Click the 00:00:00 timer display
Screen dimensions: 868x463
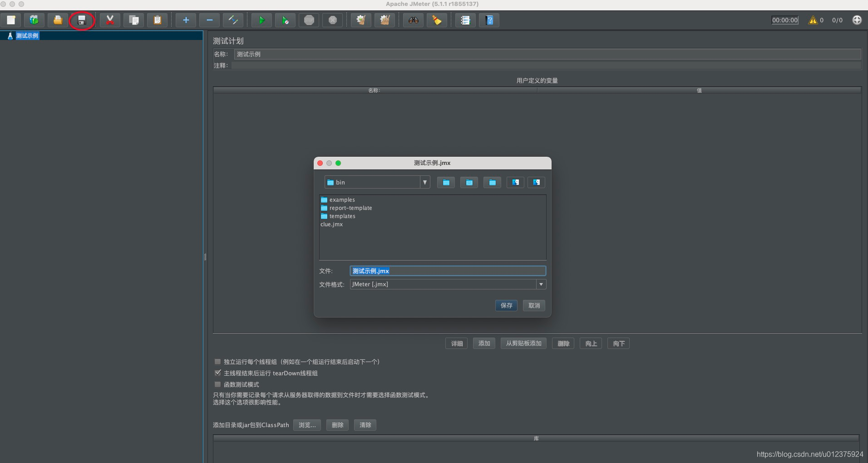click(x=785, y=20)
